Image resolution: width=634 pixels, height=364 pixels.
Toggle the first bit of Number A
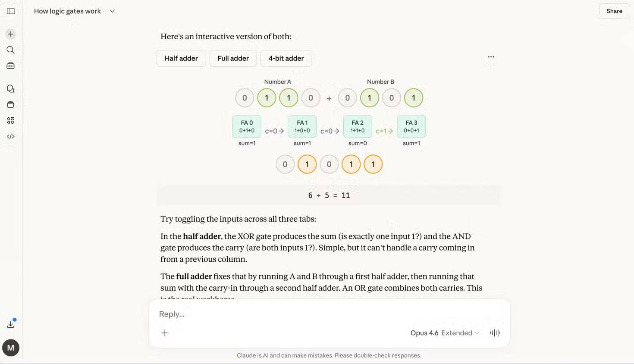point(244,97)
